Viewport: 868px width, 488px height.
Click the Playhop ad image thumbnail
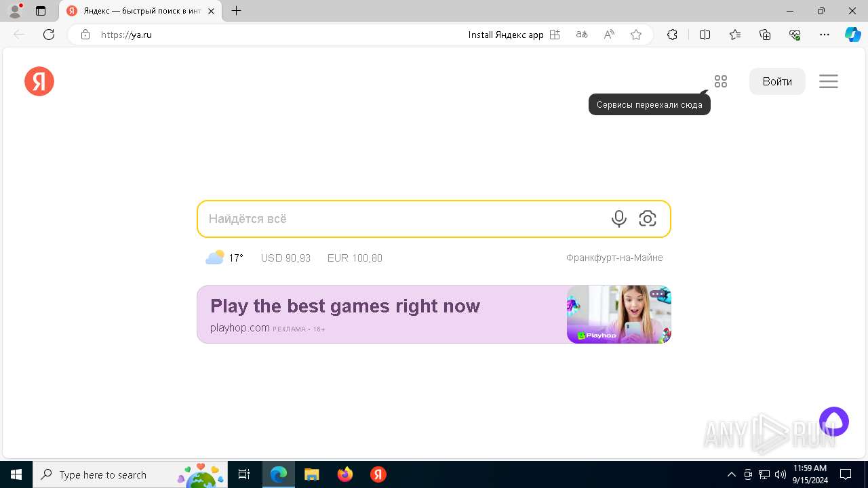pyautogui.click(x=619, y=314)
